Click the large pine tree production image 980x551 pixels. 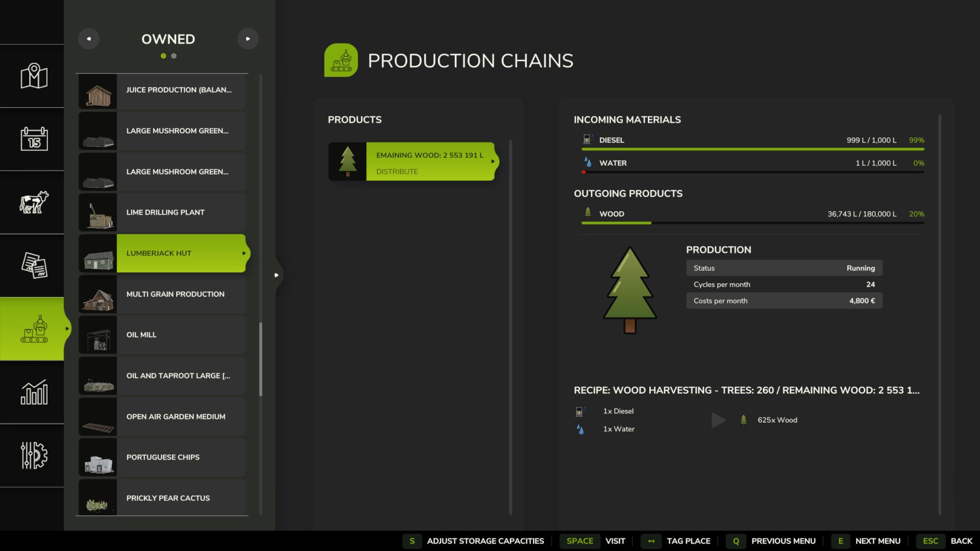[x=630, y=290]
